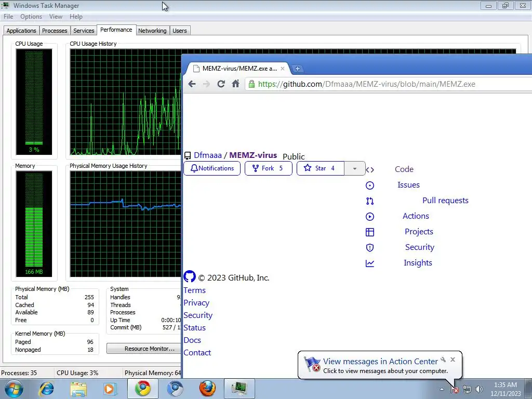Screen dimensions: 532x399
Task: Open the View menu
Action: 56,17
